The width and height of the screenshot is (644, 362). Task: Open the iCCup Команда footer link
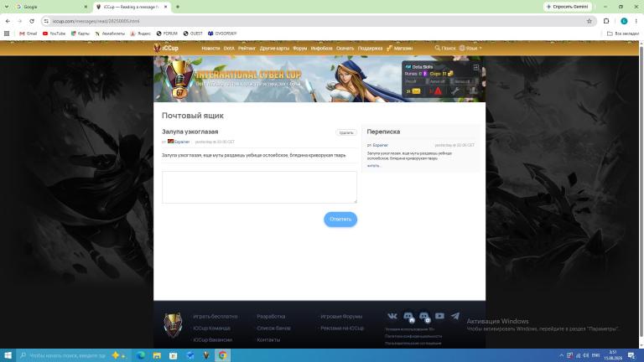tap(211, 328)
